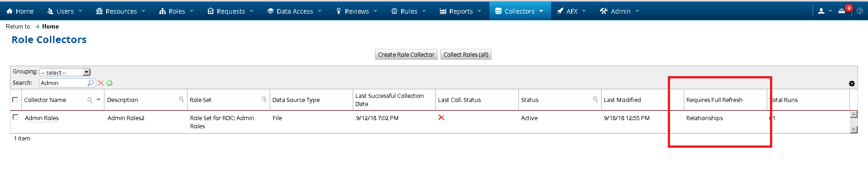The image size is (868, 184).
Task: Check the Admin Roles row checkbox
Action: click(x=15, y=117)
